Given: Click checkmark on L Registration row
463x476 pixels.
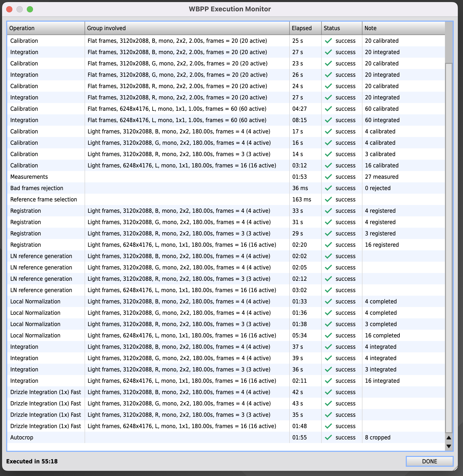Looking at the screenshot, I should click(328, 245).
